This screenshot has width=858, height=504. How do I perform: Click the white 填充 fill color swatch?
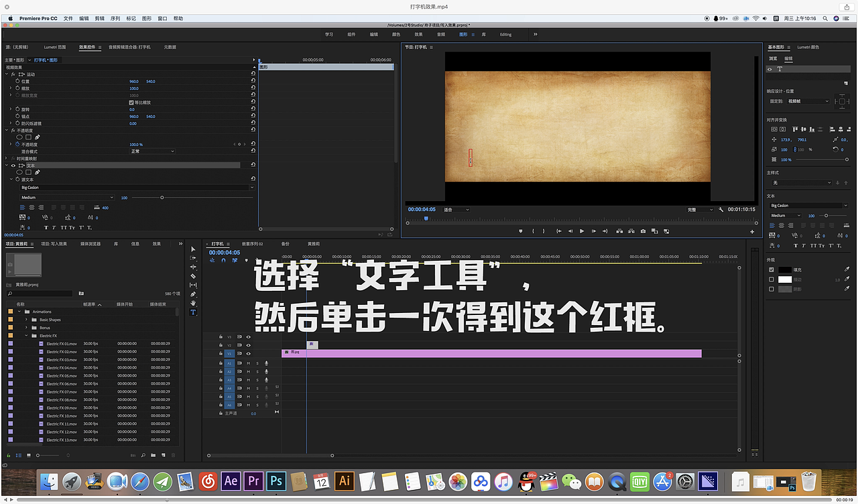(784, 269)
